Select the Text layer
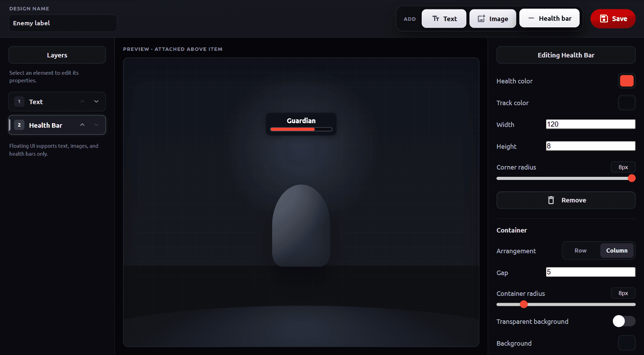 coord(57,102)
